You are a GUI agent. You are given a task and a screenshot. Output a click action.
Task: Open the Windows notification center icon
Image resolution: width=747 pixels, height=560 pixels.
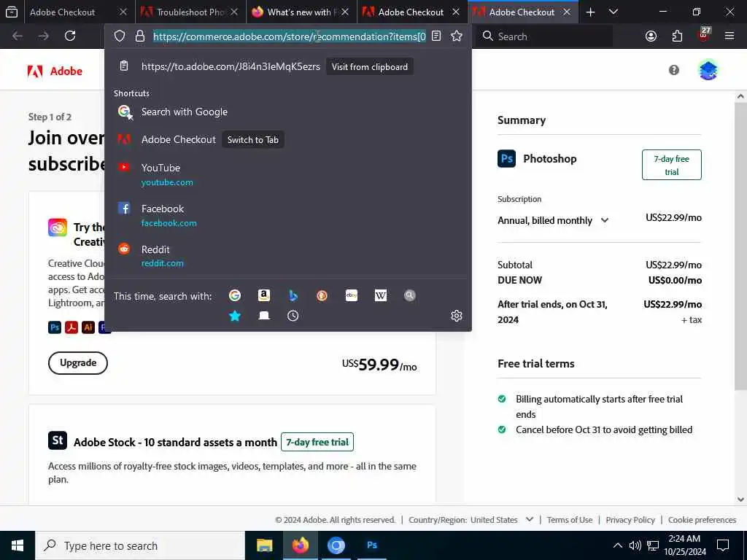click(x=723, y=545)
